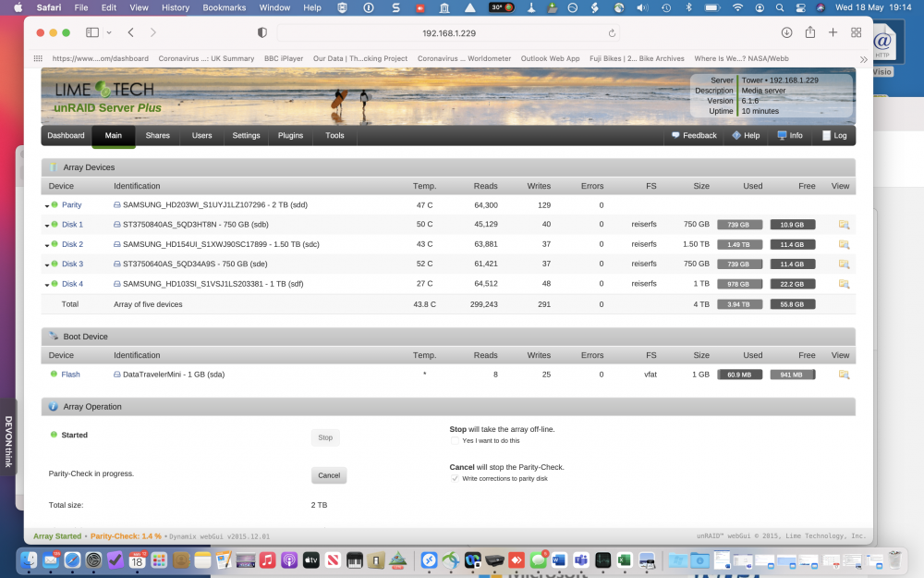
Task: Click Safari's forward arrow
Action: click(153, 32)
